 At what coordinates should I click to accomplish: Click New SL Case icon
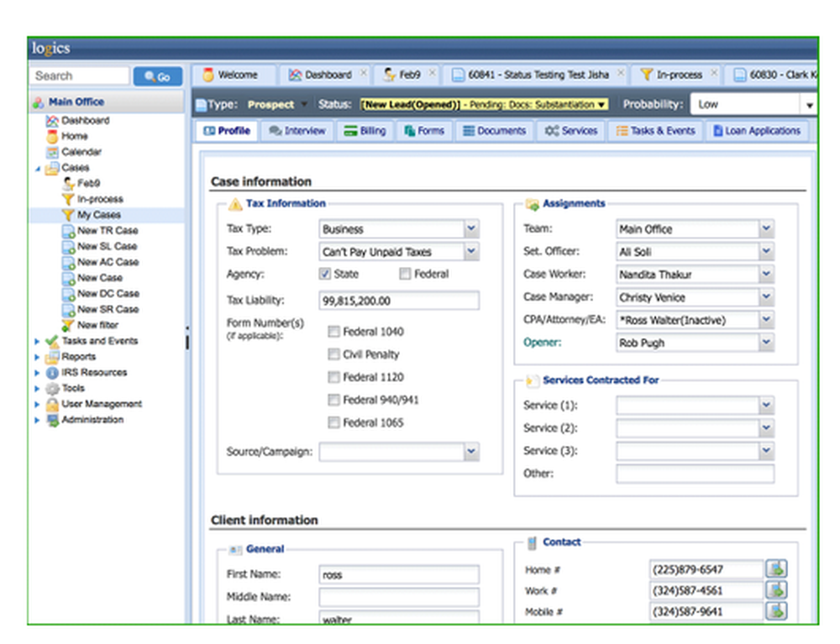tap(67, 247)
